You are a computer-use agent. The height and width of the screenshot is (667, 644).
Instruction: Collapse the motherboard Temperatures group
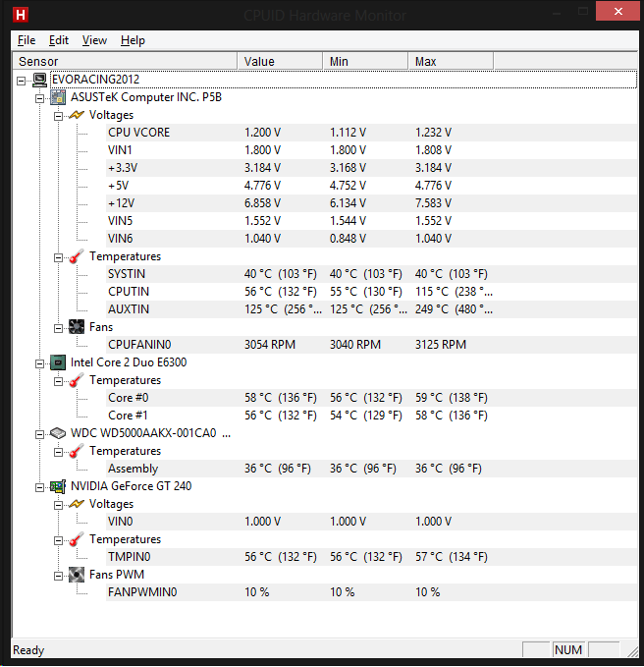coord(58,257)
